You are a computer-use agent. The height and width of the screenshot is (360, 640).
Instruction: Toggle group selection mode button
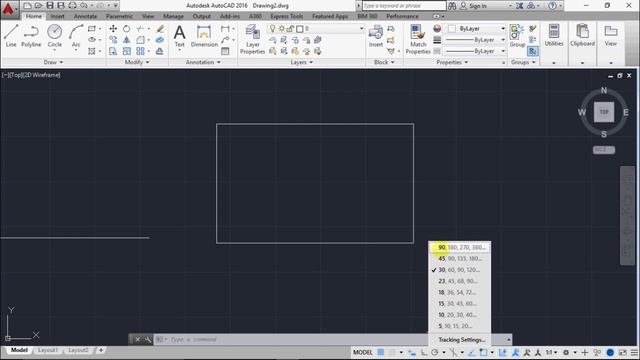[533, 51]
